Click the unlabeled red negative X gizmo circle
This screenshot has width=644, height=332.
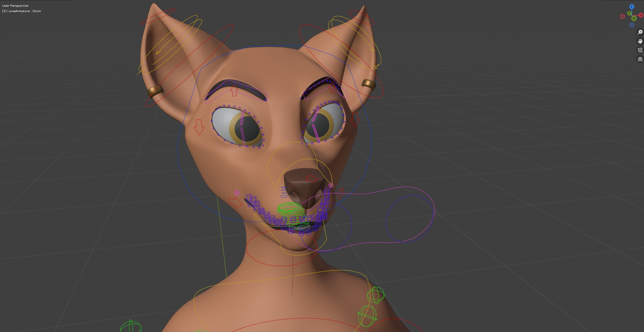click(623, 17)
